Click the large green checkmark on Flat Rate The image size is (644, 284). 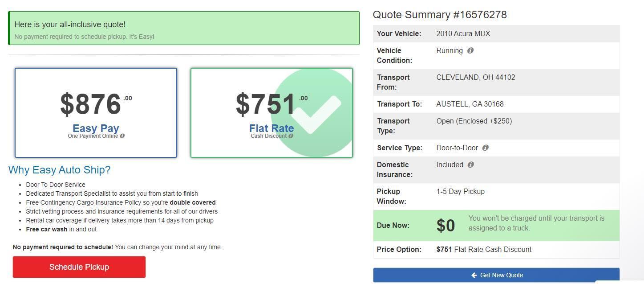pyautogui.click(x=316, y=112)
